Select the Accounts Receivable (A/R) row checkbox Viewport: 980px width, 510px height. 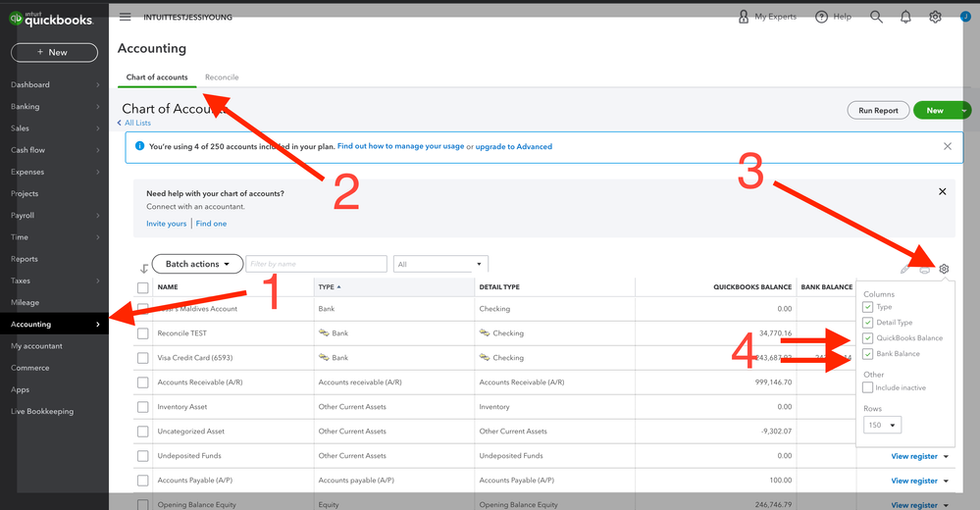coord(143,382)
